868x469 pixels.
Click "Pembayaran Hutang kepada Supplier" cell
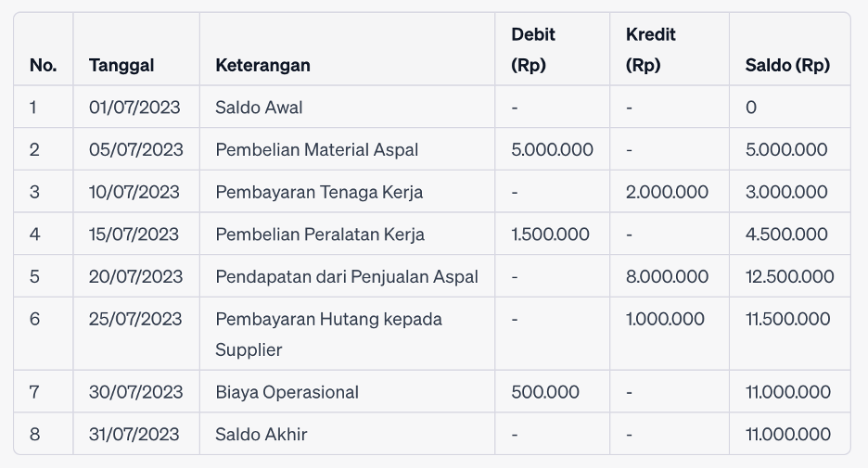click(328, 334)
